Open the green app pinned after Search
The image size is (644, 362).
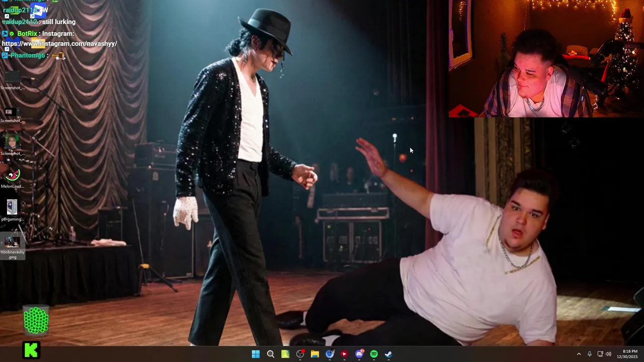click(285, 354)
